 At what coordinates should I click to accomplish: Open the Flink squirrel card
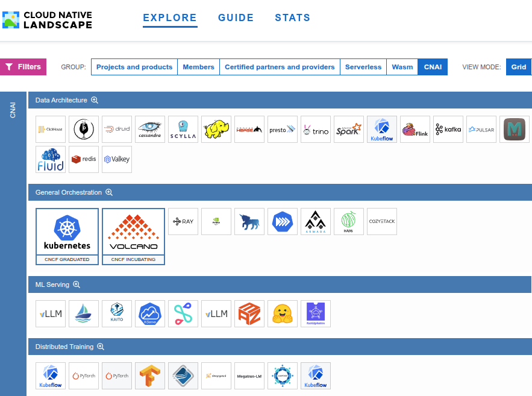pyautogui.click(x=415, y=129)
